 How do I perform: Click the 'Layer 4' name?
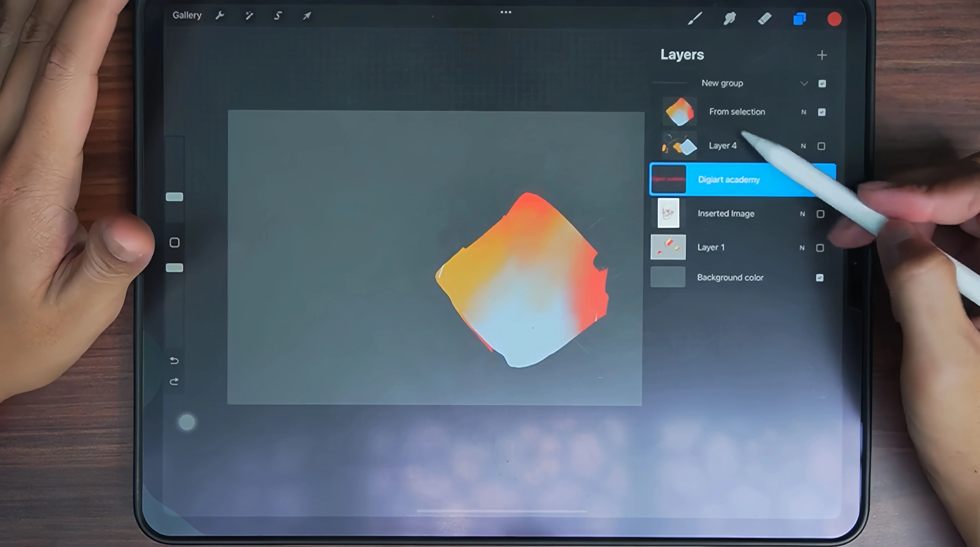click(722, 146)
